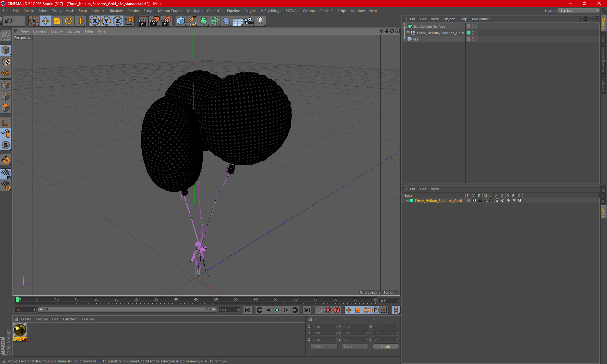Toggle layer view eye icon
This screenshot has height=364, width=607.
(474, 200)
